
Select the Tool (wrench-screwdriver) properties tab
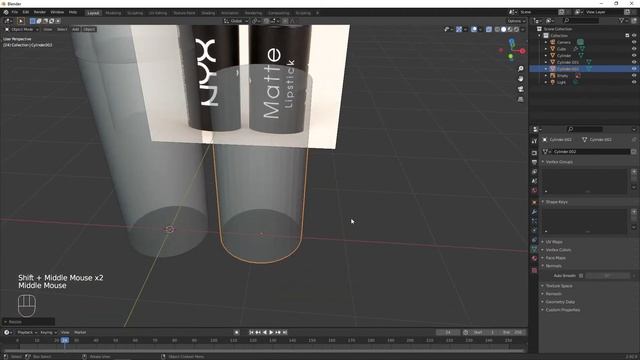(x=534, y=141)
